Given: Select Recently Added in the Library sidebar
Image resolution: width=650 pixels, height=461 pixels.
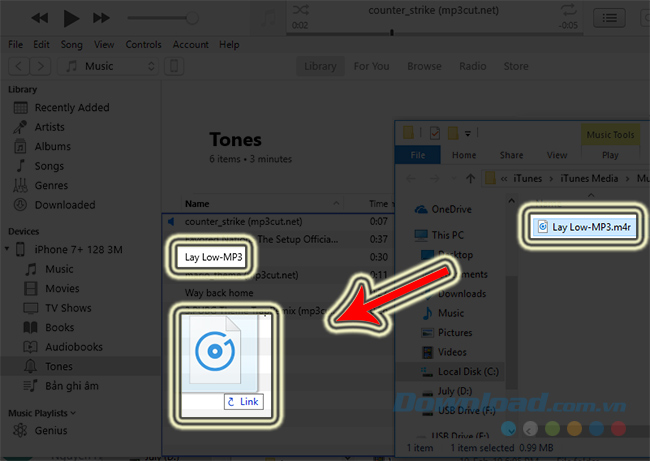Looking at the screenshot, I should point(72,107).
